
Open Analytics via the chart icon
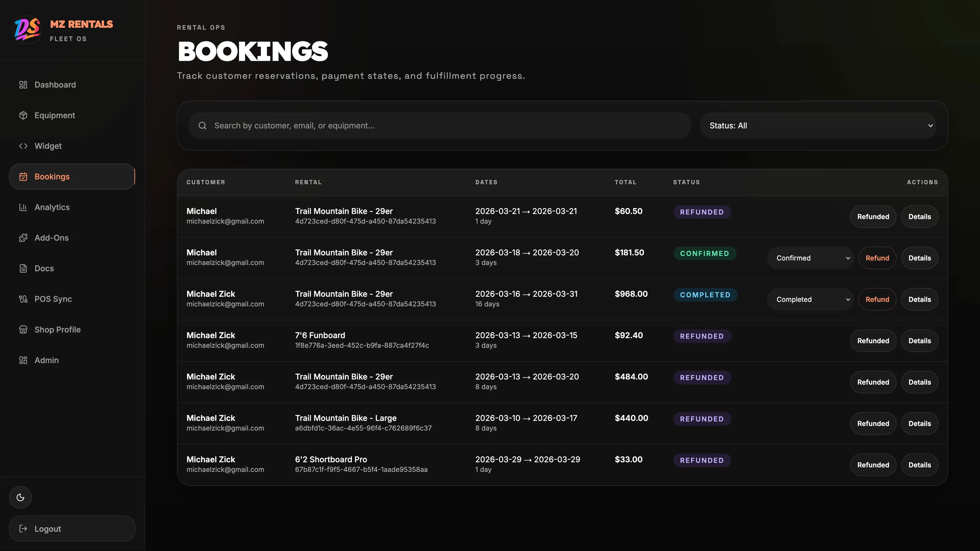tap(23, 207)
